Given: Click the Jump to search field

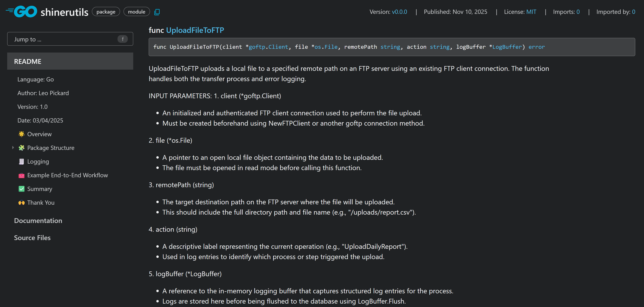Looking at the screenshot, I should click(x=65, y=39).
